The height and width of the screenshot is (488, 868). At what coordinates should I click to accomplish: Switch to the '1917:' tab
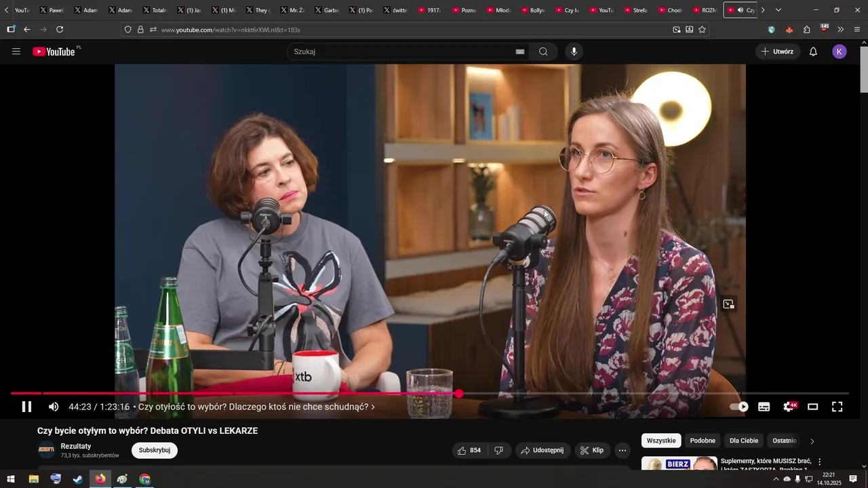tap(429, 10)
